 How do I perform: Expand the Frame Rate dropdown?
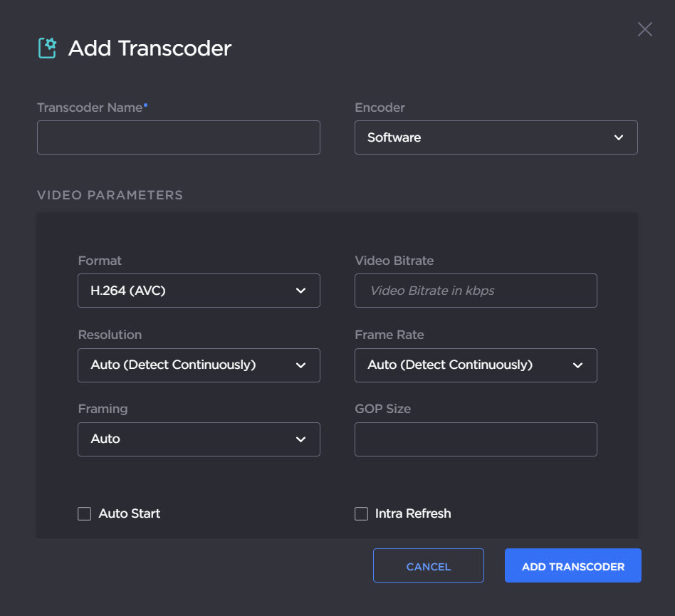476,365
